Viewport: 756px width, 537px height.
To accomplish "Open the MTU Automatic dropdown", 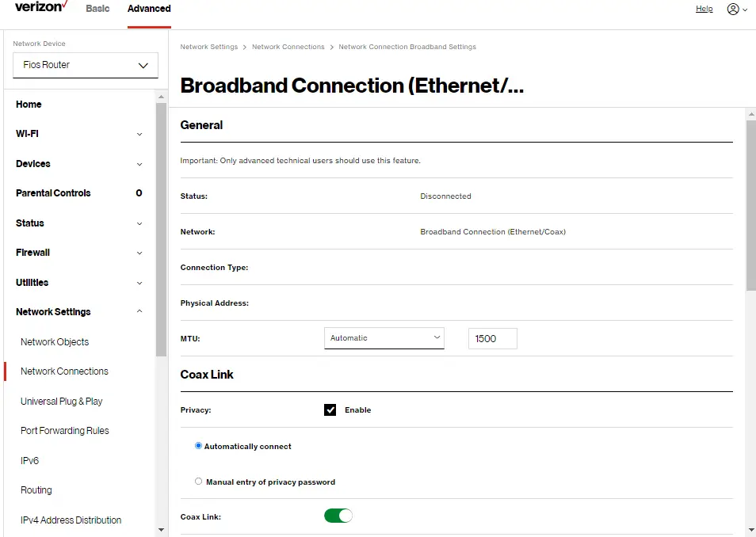I will [x=384, y=337].
